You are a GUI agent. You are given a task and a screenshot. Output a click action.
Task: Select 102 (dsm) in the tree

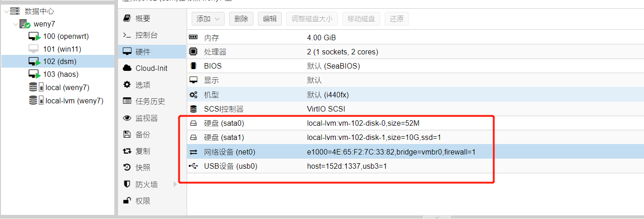click(59, 62)
